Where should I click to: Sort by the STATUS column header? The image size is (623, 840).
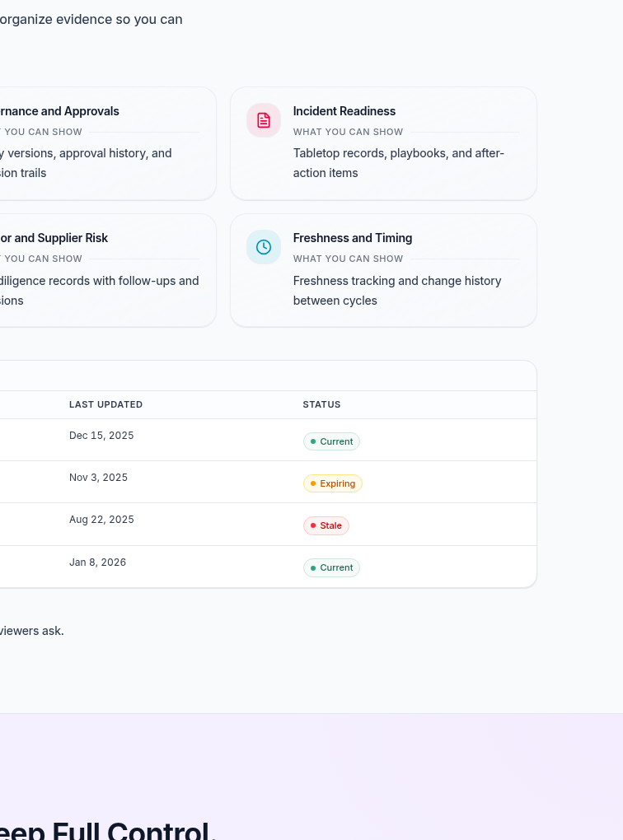[321, 404]
